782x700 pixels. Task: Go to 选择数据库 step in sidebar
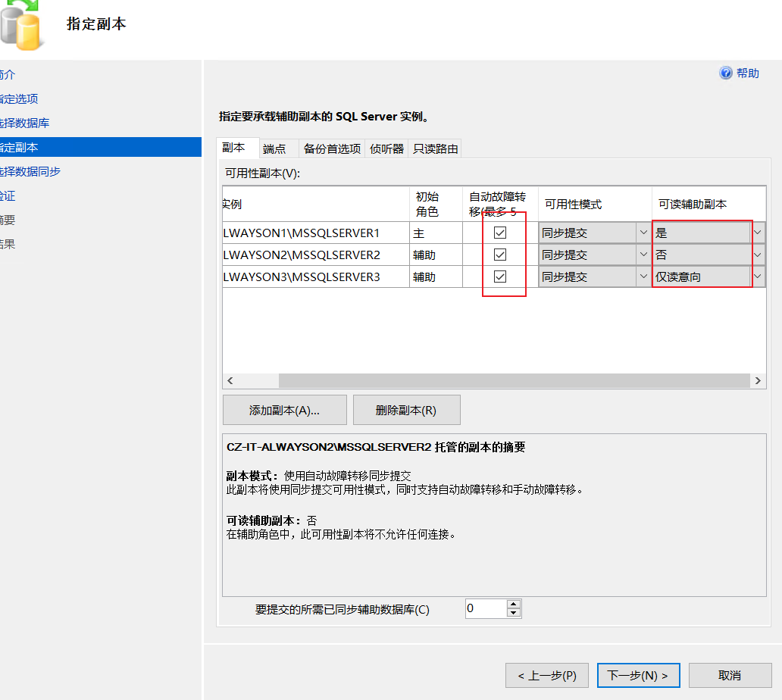[x=24, y=123]
